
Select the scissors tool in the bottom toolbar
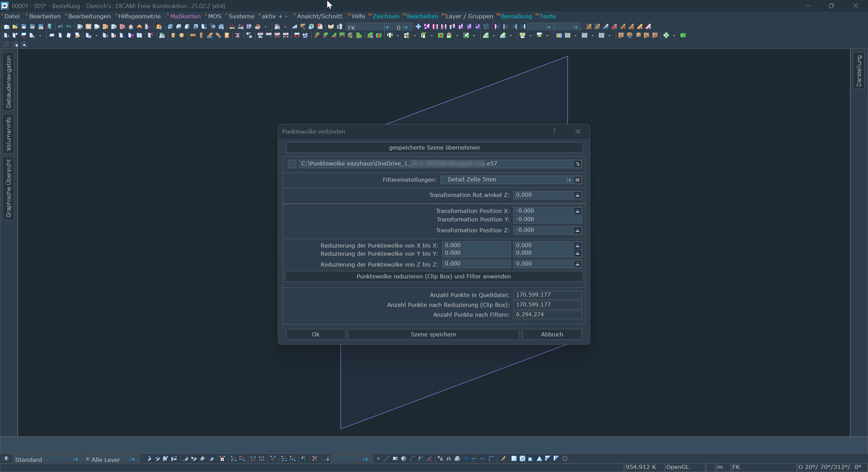pos(315,458)
